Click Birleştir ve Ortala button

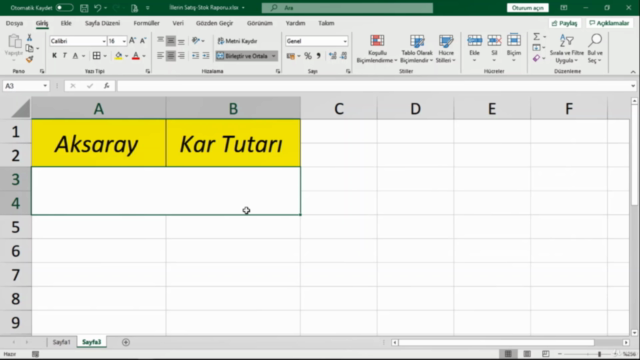click(x=242, y=56)
